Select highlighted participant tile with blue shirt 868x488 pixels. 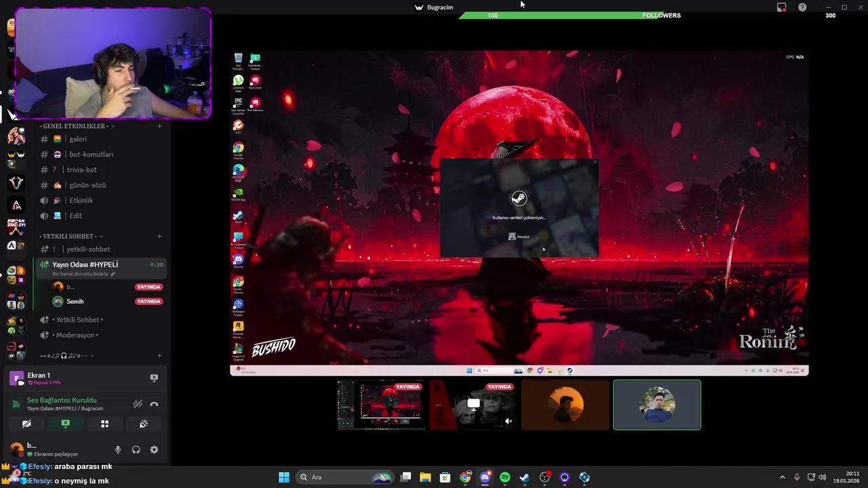[x=657, y=405]
